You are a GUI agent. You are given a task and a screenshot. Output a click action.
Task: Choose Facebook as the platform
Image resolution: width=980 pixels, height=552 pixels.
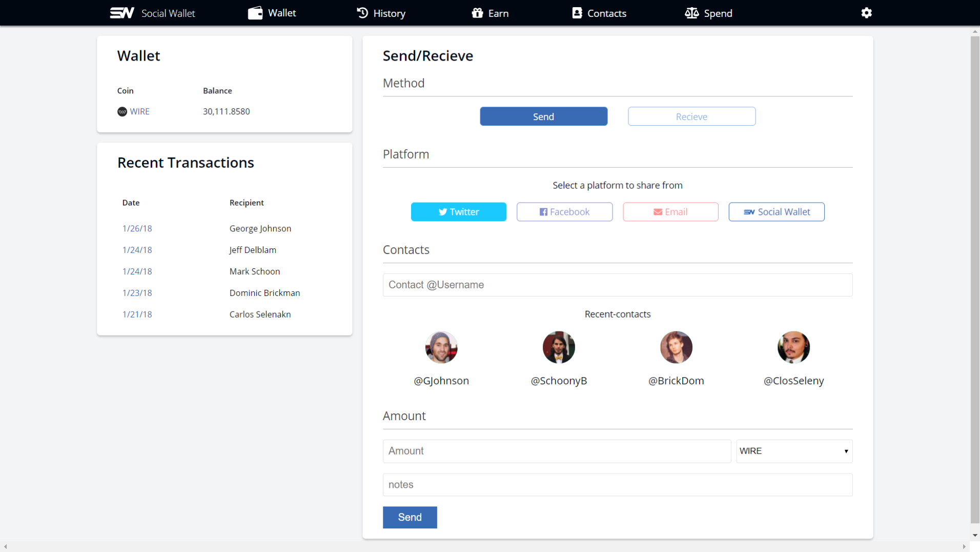pos(564,212)
